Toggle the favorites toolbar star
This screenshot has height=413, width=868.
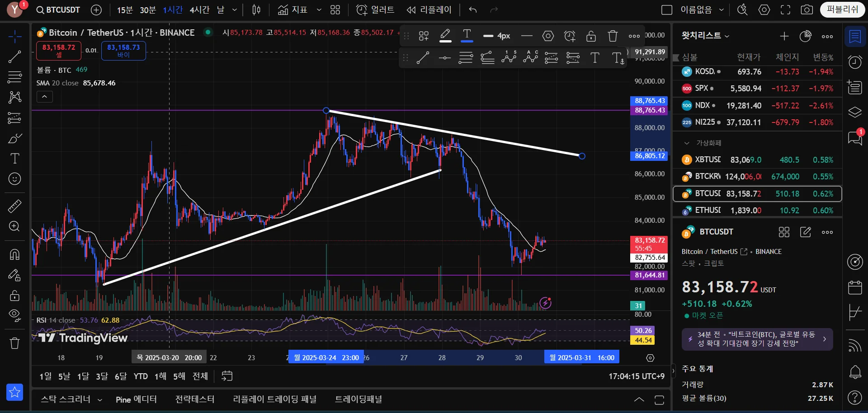click(x=14, y=392)
